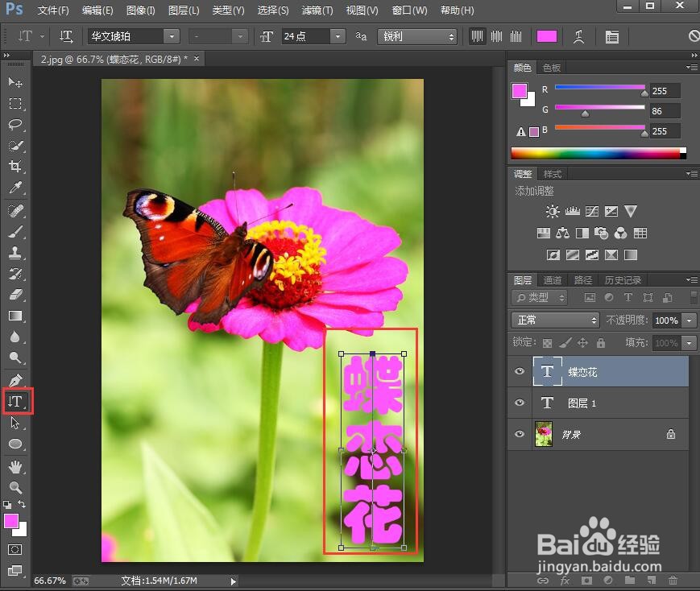Enable bottom-align vertical text
Viewport: 700px width, 591px height.
pyautogui.click(x=516, y=36)
